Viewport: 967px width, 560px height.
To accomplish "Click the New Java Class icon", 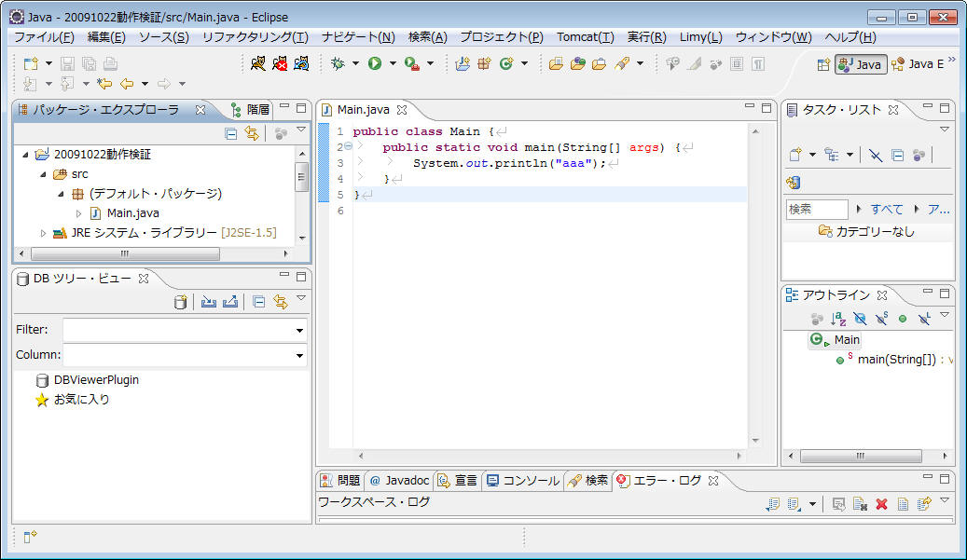I will (x=506, y=63).
